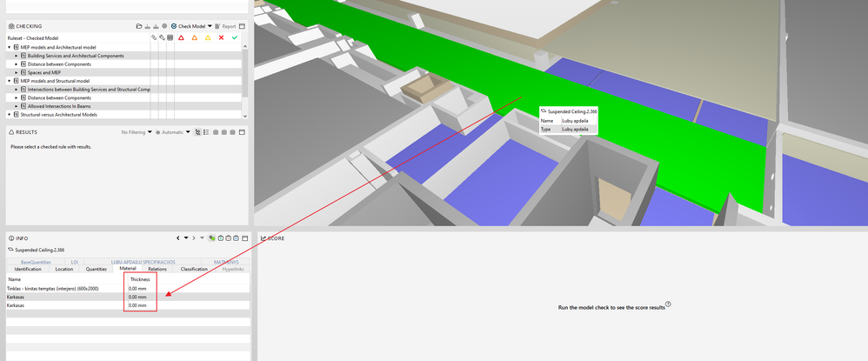Switch to Quantities tab
Image resolution: width=868 pixels, height=361 pixels.
[97, 269]
